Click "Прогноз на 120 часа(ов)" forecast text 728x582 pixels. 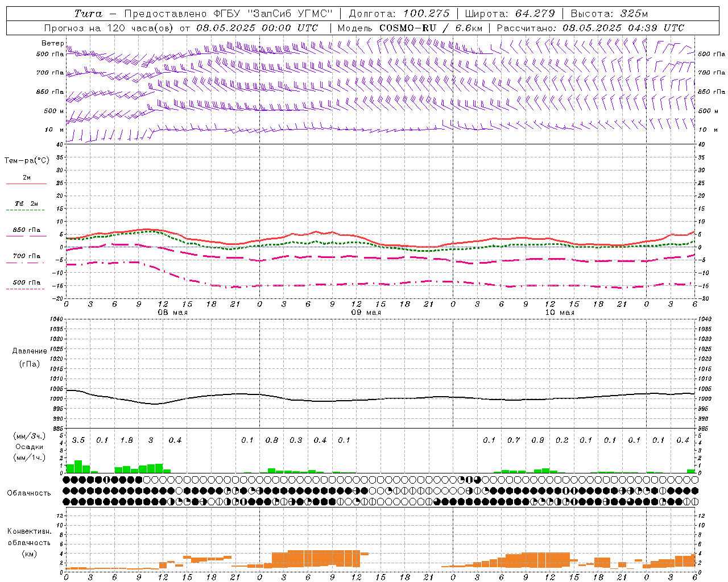tap(109, 28)
